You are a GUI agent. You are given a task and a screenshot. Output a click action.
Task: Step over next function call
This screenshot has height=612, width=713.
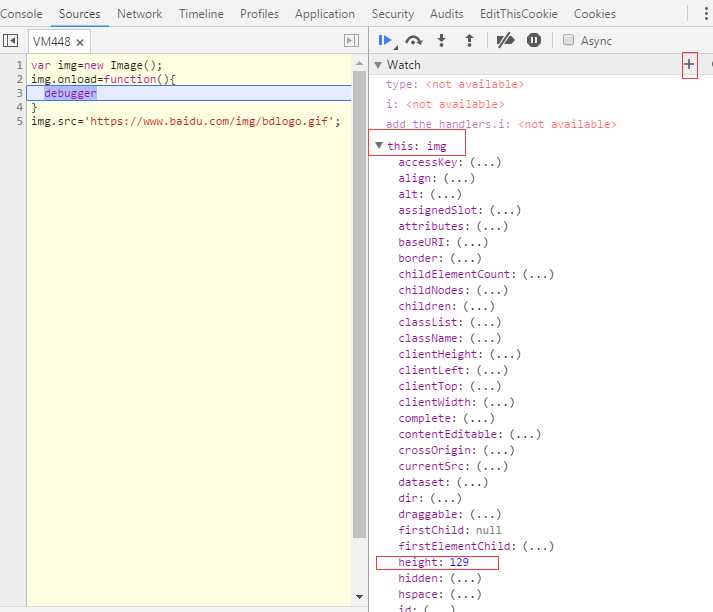click(413, 41)
